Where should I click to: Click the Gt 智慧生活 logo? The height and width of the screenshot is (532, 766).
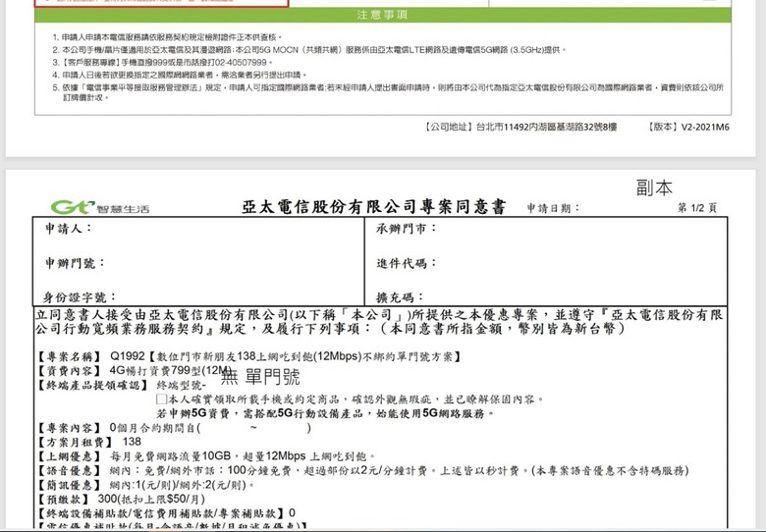100,207
